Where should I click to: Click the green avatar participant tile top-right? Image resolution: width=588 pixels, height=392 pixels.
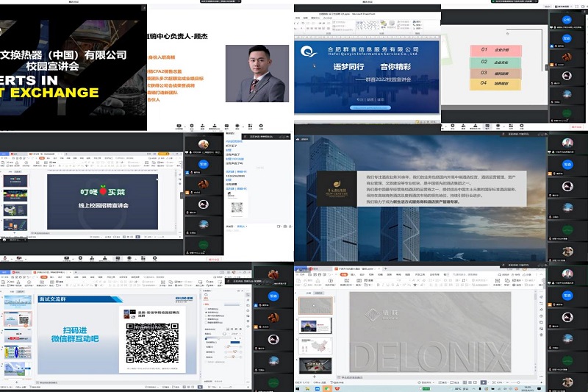click(565, 117)
